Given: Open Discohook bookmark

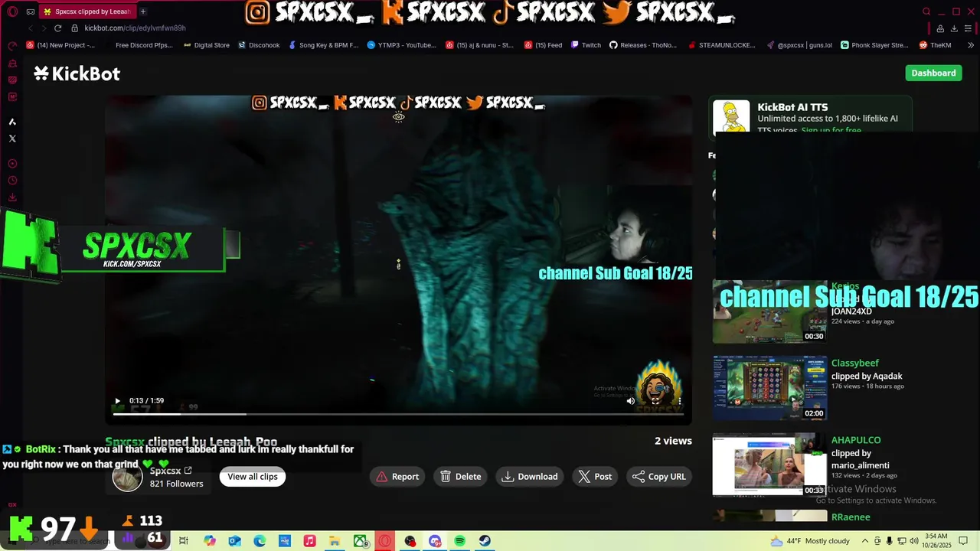Looking at the screenshot, I should point(259,45).
